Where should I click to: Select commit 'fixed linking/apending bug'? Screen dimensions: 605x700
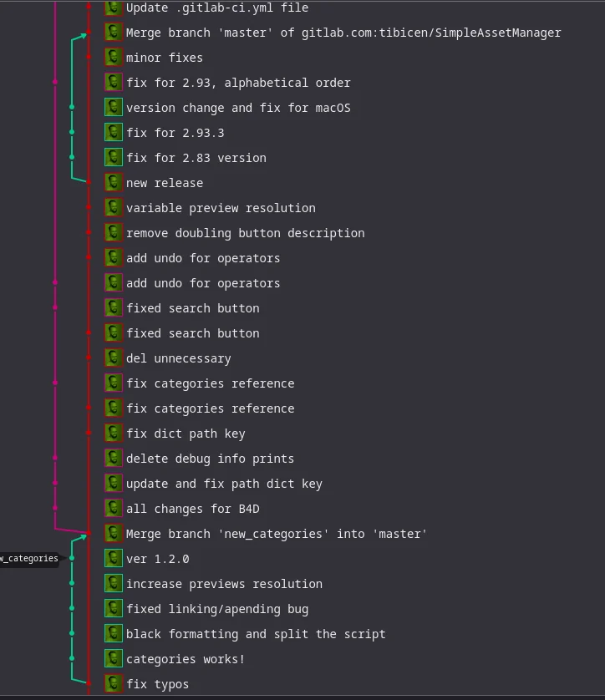[217, 609]
